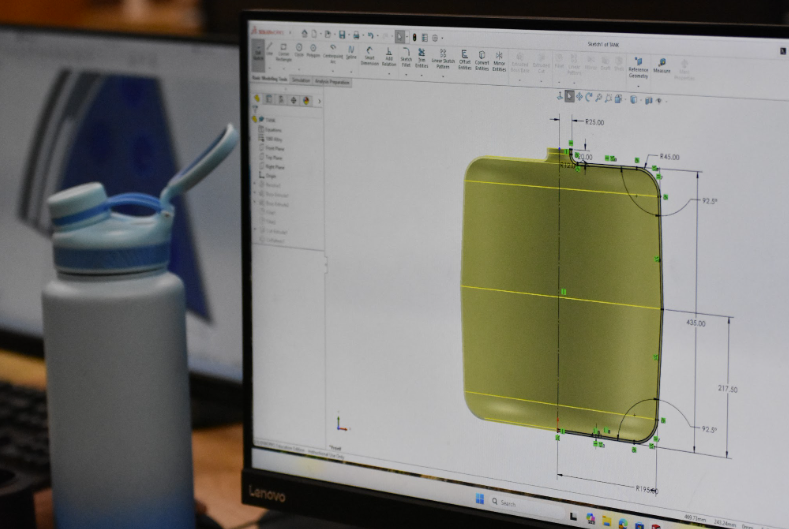Click the Print icon

click(356, 35)
